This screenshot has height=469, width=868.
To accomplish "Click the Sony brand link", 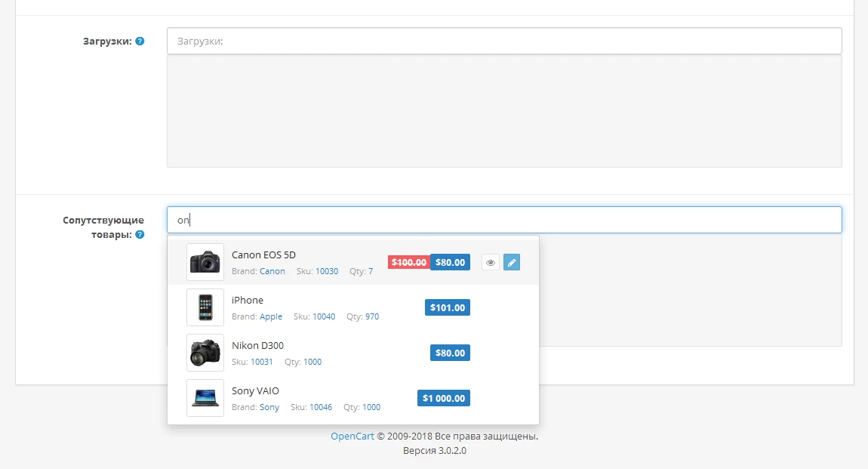I will (x=269, y=407).
